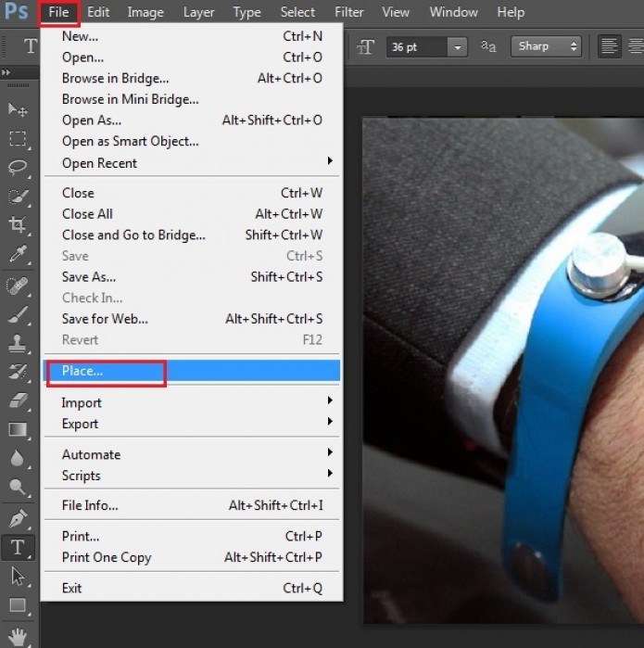Image resolution: width=644 pixels, height=648 pixels.
Task: Click the wristband photo on canvas
Action: [503, 370]
